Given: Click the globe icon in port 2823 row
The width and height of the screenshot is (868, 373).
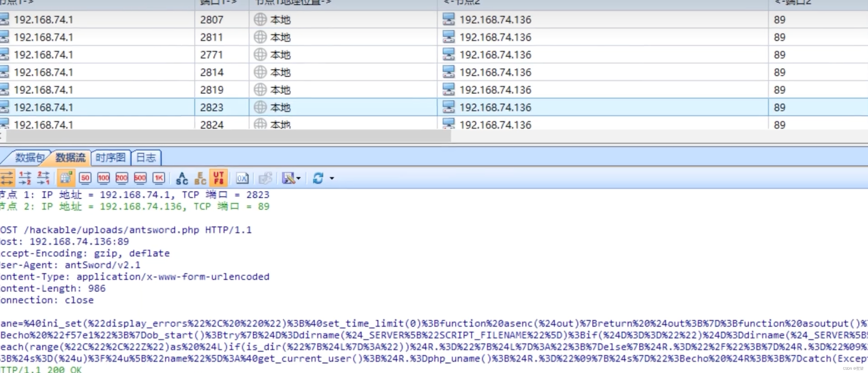Looking at the screenshot, I should pyautogui.click(x=260, y=107).
